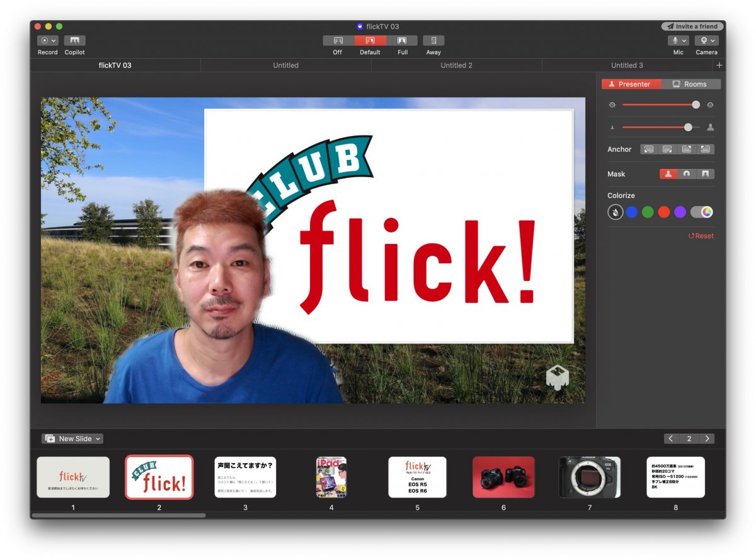Anchor presenter to top-left

(706, 149)
